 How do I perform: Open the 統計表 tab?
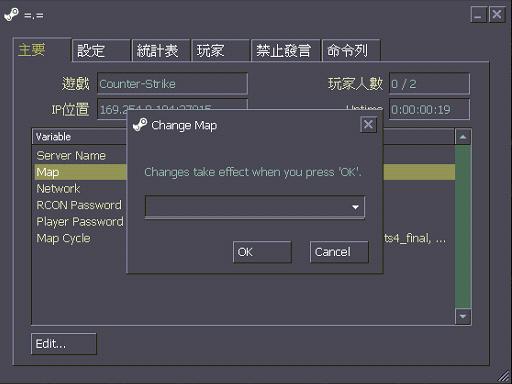(x=161, y=50)
